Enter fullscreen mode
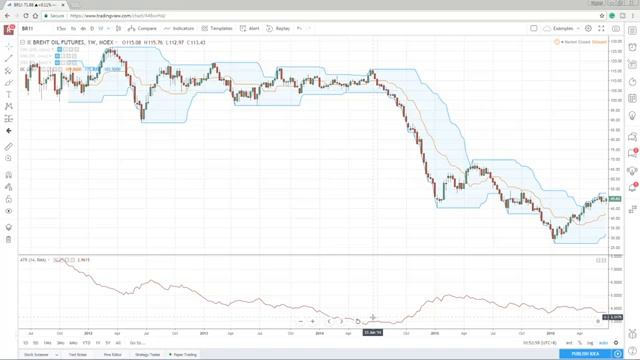640x360 pixels. (x=601, y=29)
